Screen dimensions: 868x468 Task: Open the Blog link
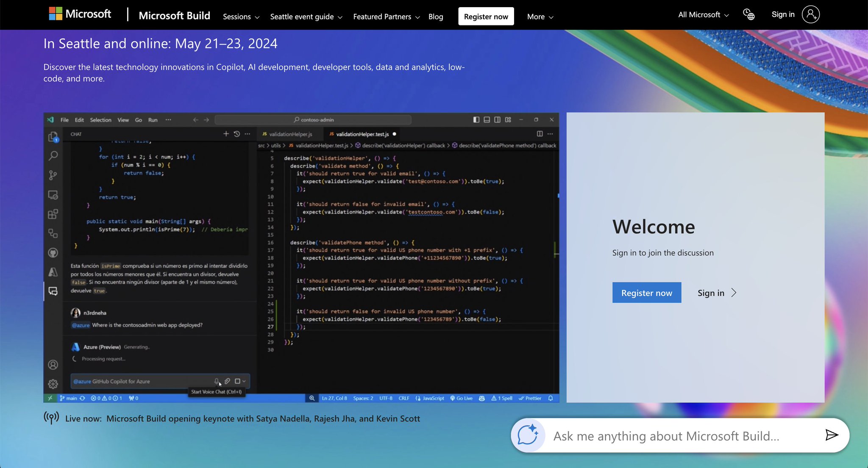pyautogui.click(x=436, y=17)
